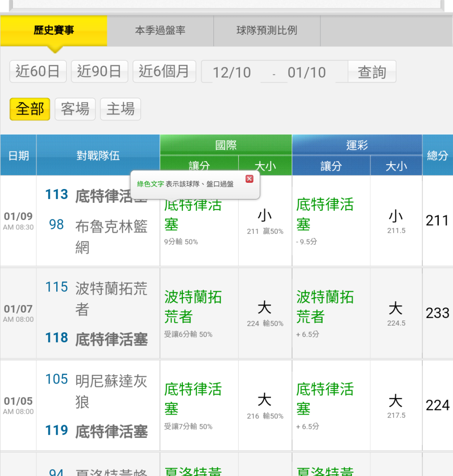Filter by 近90日
The height and width of the screenshot is (476, 453).
point(100,72)
